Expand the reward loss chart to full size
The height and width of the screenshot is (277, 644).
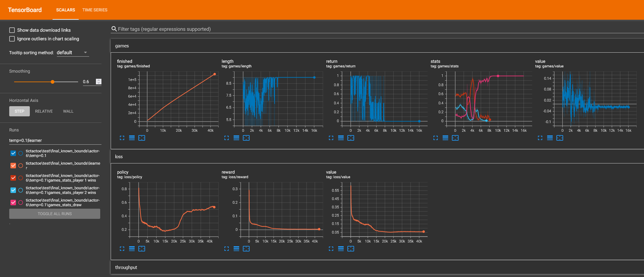pyautogui.click(x=227, y=249)
